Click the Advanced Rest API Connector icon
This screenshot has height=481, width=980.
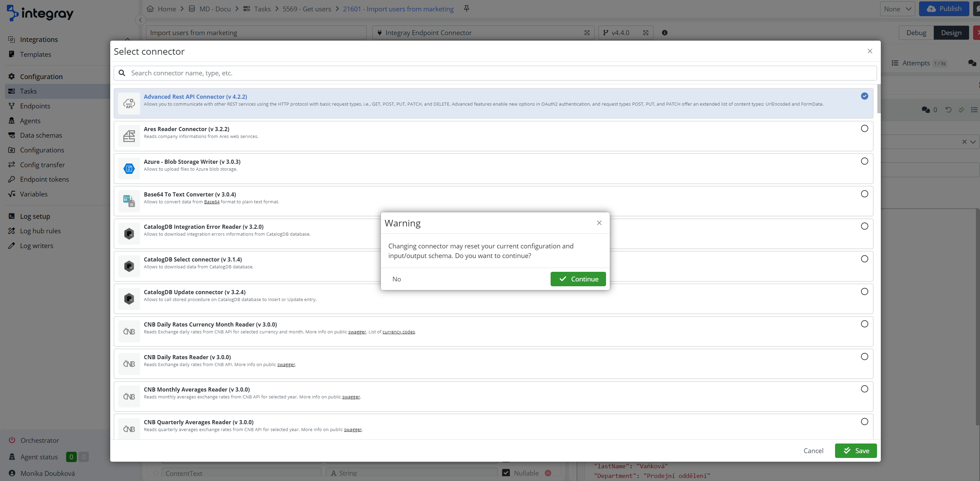(129, 104)
